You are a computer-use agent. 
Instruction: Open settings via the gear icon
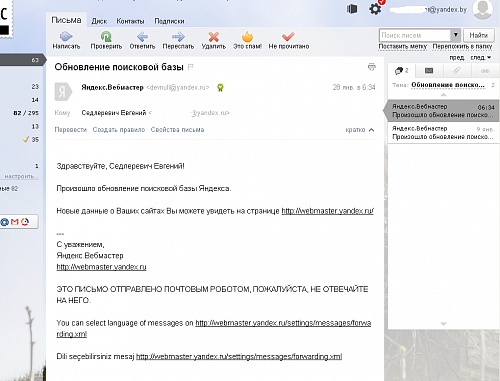(x=375, y=8)
